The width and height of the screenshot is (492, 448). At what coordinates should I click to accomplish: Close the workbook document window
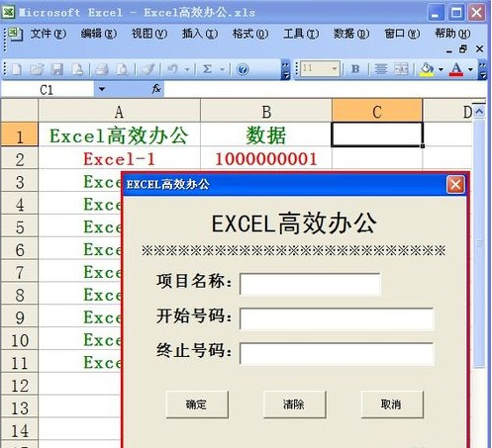pos(479,49)
